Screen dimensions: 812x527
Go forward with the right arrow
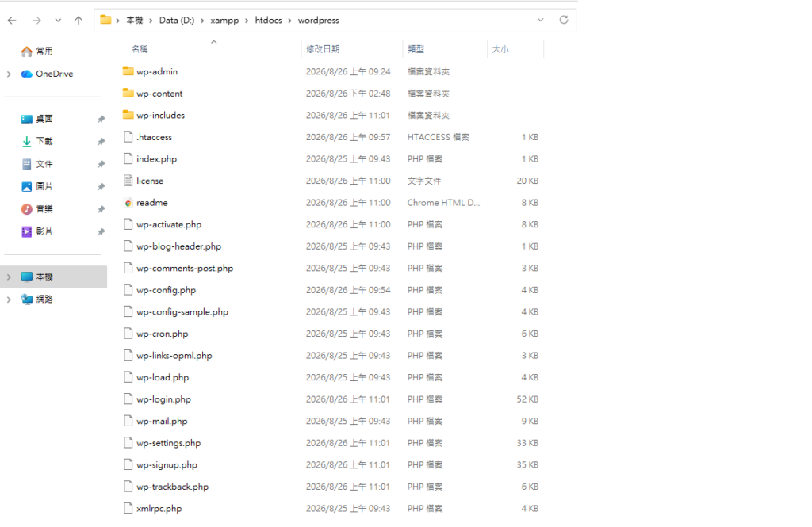tap(36, 20)
